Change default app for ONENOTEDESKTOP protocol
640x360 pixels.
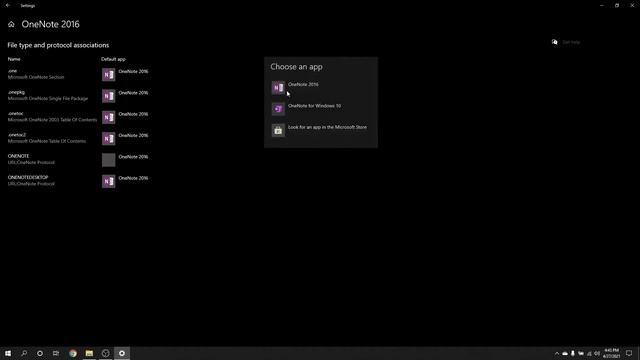coord(126,181)
